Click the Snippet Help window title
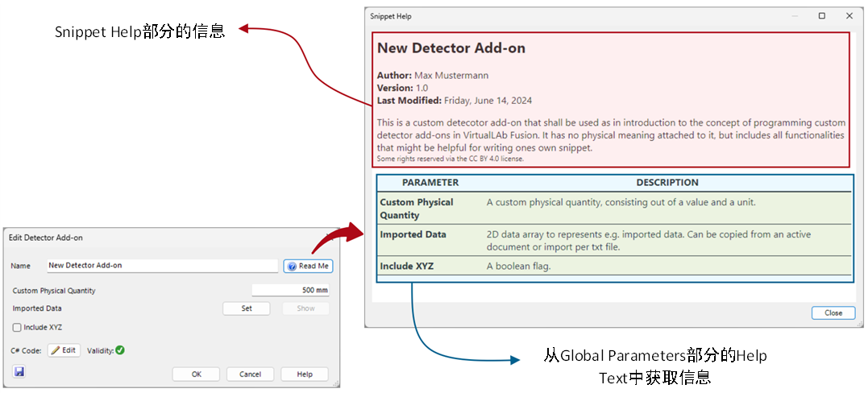 [390, 17]
